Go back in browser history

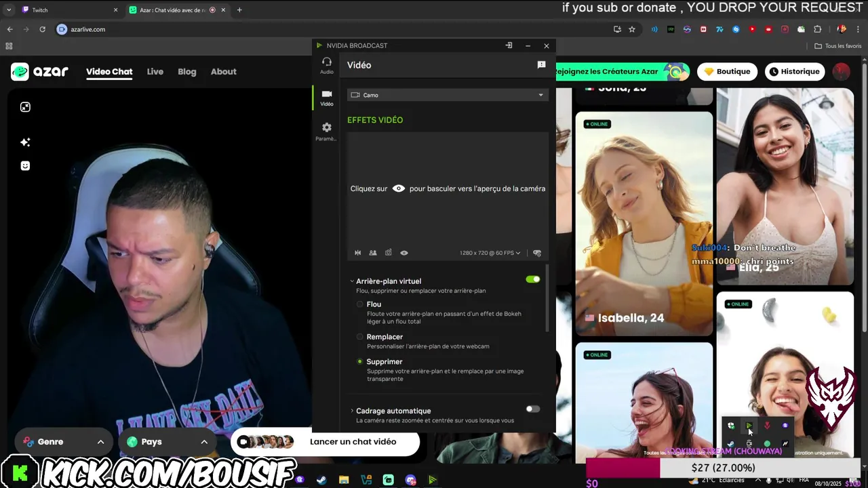point(9,29)
